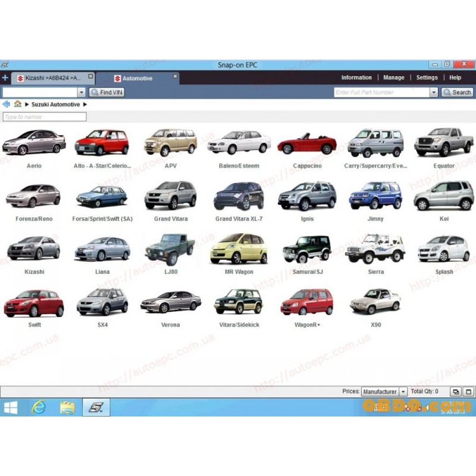This screenshot has width=476, height=476.
Task: Open the Windows Start button
Action: (x=11, y=408)
